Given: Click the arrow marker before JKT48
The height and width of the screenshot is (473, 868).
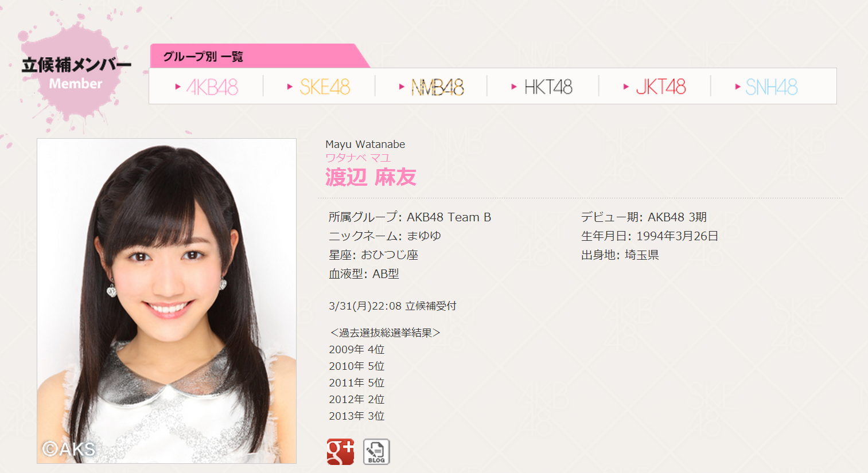Looking at the screenshot, I should [x=626, y=87].
